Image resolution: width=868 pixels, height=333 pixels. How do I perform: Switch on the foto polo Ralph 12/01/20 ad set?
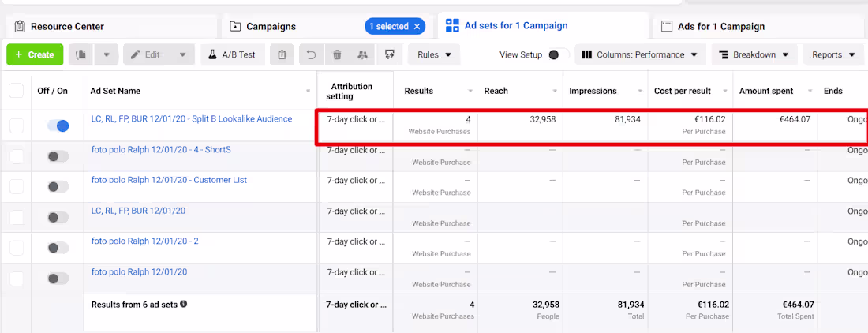pyautogui.click(x=58, y=279)
